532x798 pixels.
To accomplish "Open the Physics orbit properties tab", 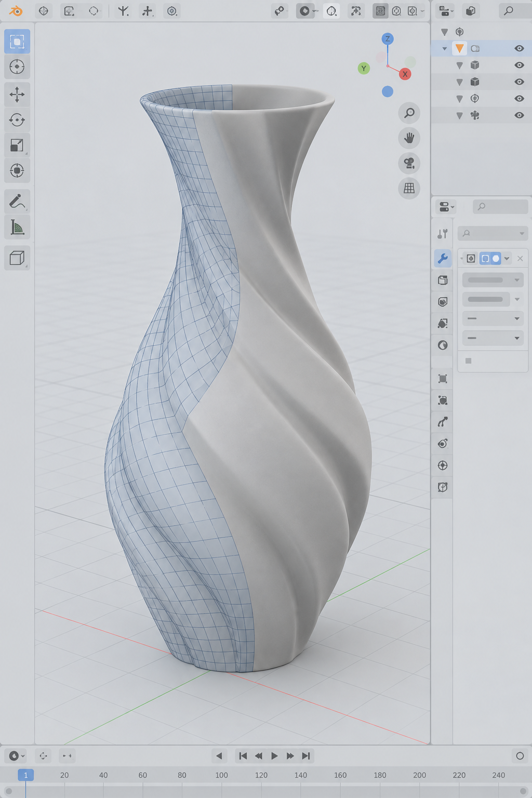I will click(443, 444).
